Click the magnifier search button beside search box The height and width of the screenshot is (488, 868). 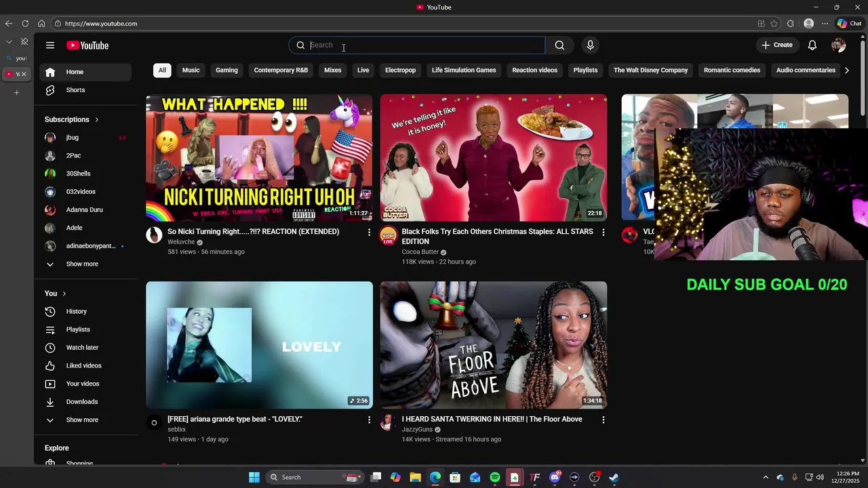(559, 45)
